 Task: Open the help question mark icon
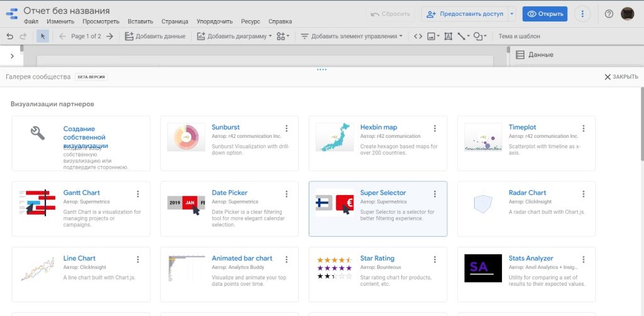click(608, 14)
